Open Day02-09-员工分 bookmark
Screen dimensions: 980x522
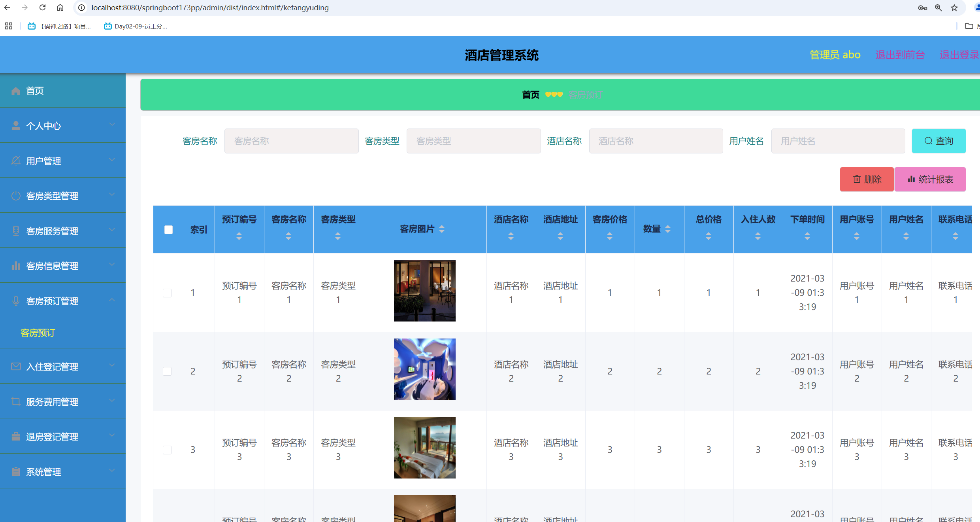coord(136,26)
